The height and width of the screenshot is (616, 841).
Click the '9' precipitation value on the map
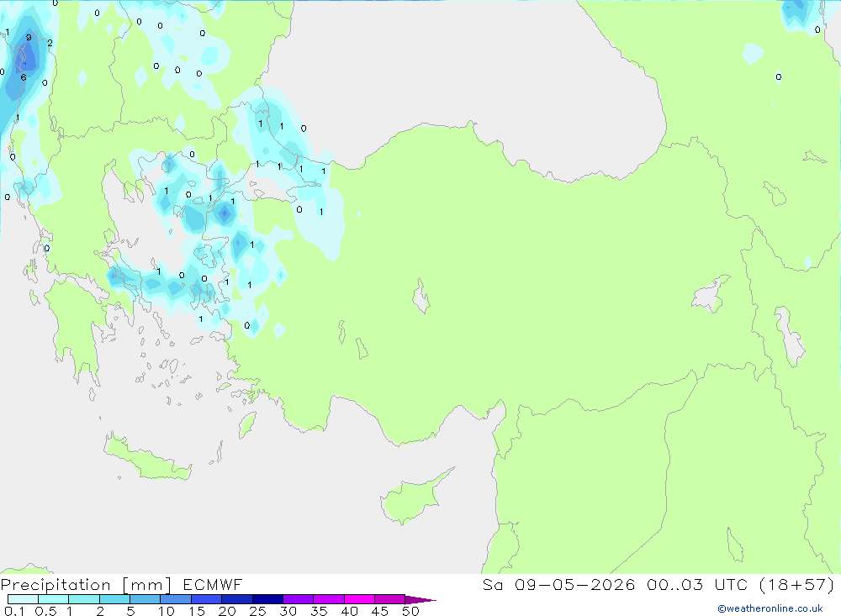[x=29, y=38]
